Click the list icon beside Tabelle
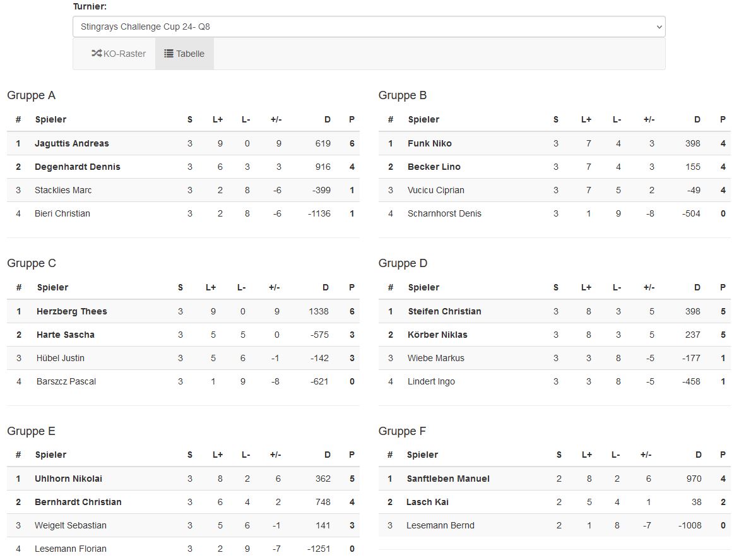The image size is (739, 560). point(168,53)
